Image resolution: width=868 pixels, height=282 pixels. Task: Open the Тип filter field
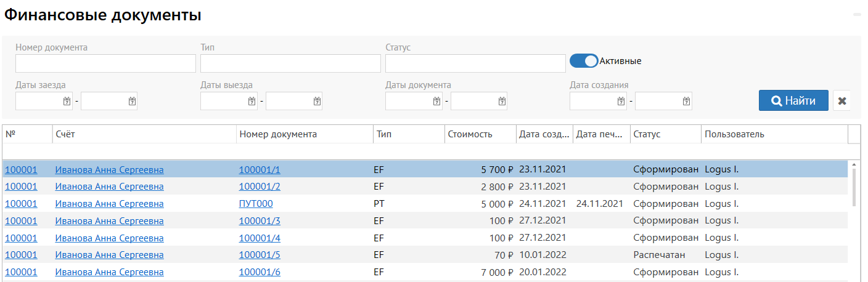click(x=290, y=63)
